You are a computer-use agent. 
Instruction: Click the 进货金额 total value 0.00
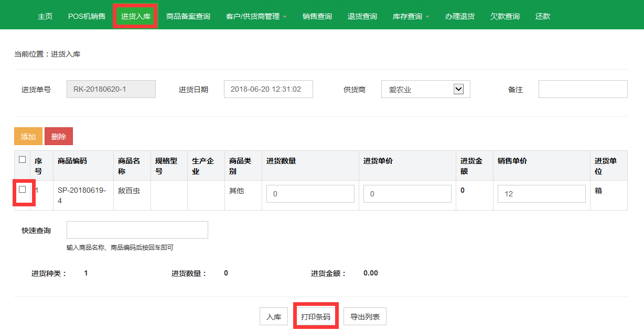[x=371, y=273]
